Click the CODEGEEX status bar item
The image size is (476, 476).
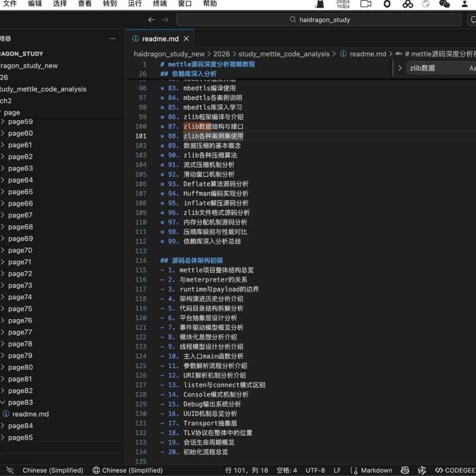[x=455, y=471]
